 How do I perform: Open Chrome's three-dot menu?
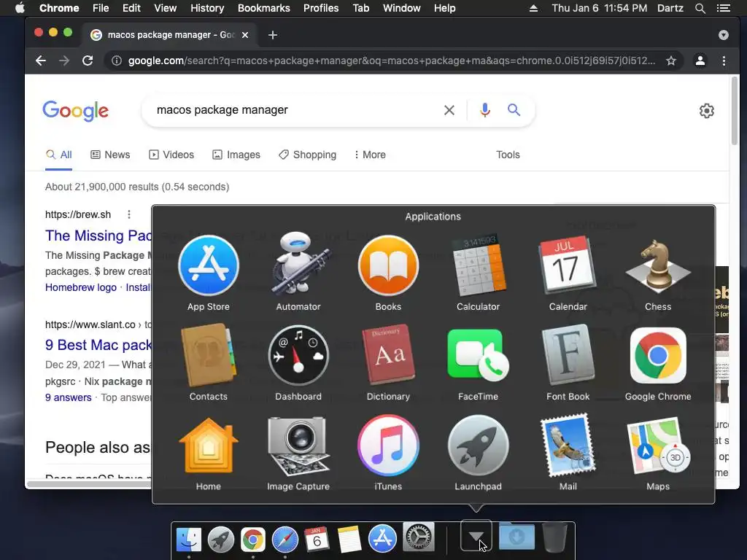pyautogui.click(x=724, y=61)
